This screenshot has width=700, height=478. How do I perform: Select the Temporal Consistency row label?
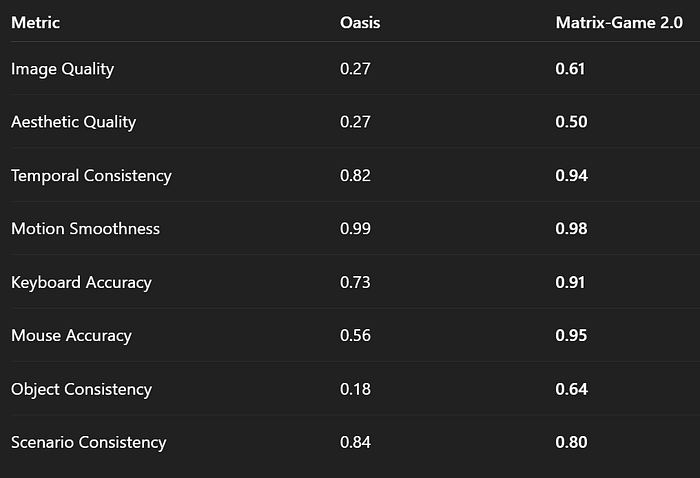coord(91,176)
